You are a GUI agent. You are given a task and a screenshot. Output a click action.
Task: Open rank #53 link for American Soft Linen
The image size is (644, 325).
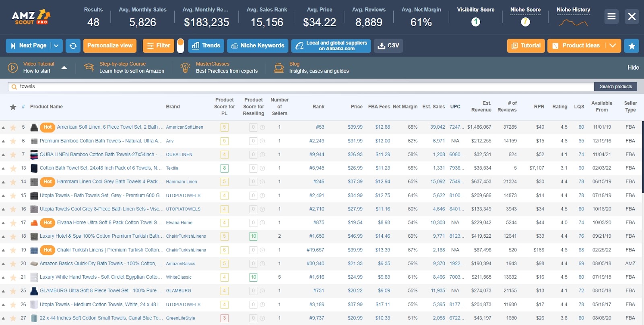[320, 128]
